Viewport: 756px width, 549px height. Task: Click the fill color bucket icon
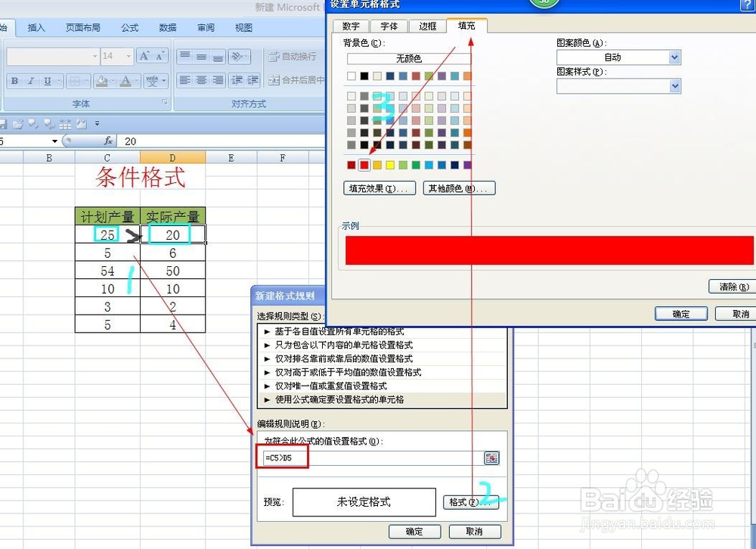point(101,81)
